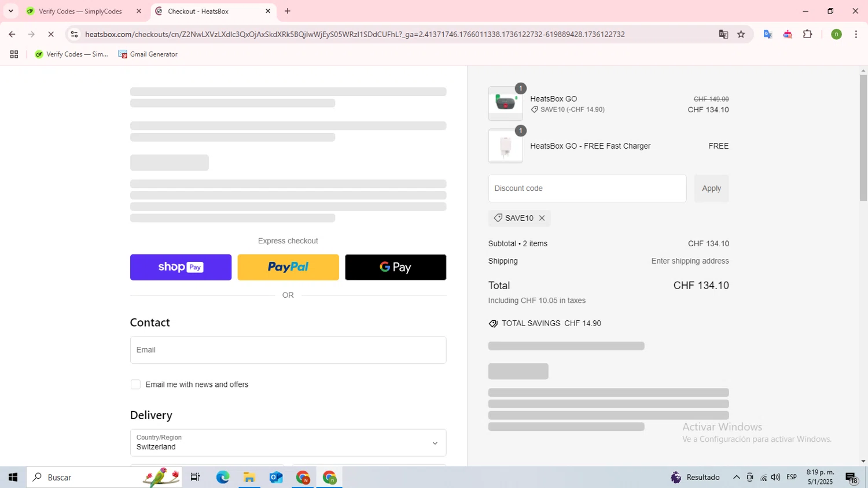Open Chrome three-dot menu

click(856, 34)
